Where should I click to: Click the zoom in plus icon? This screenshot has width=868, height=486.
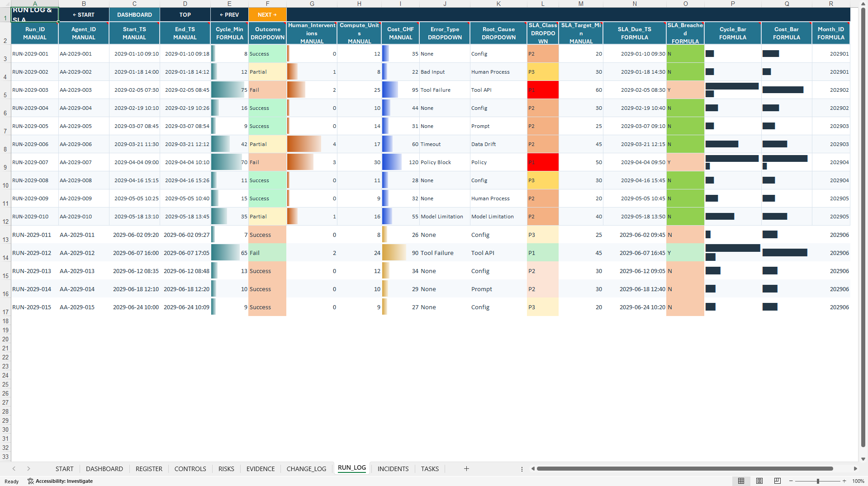(x=844, y=481)
